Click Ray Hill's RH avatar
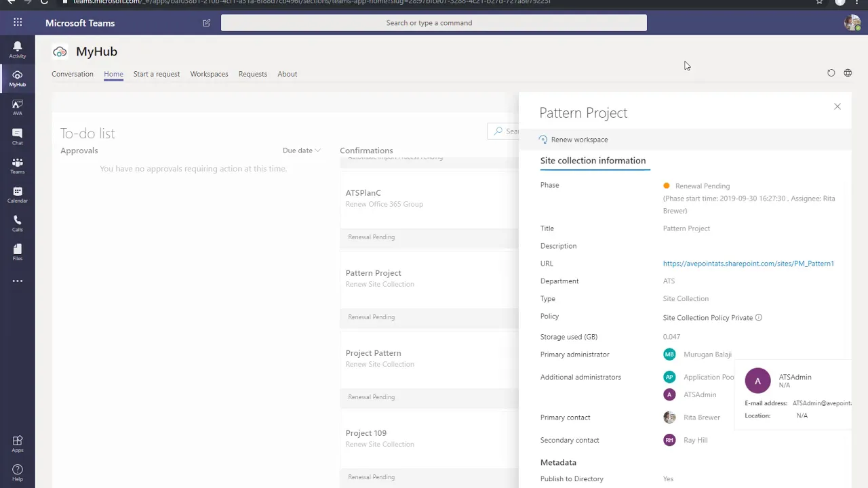Screen dimensions: 868x488 (x=669, y=440)
